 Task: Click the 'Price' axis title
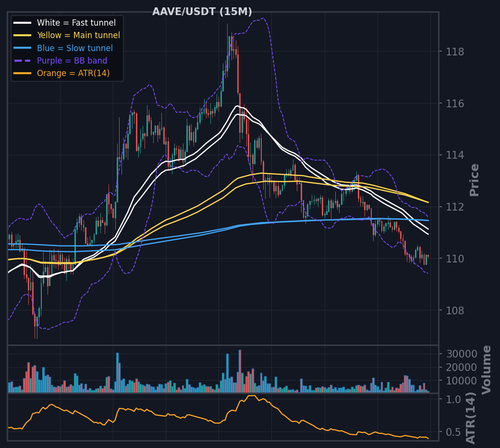tap(474, 180)
